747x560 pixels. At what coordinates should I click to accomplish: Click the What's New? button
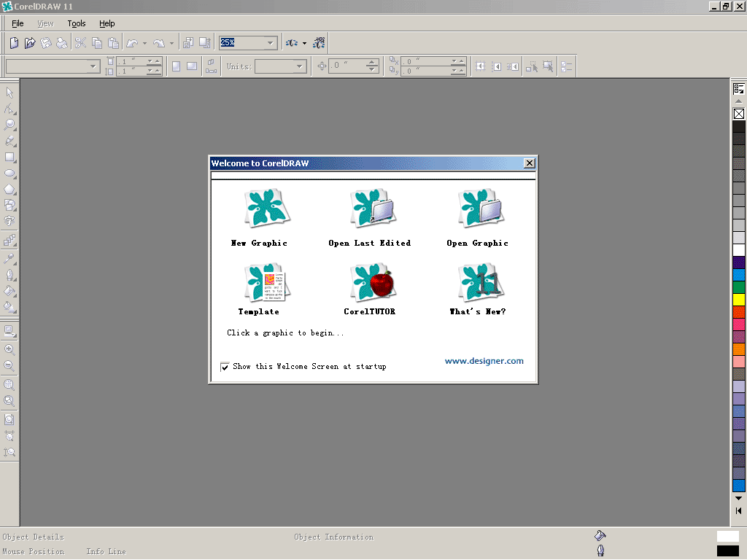(480, 282)
